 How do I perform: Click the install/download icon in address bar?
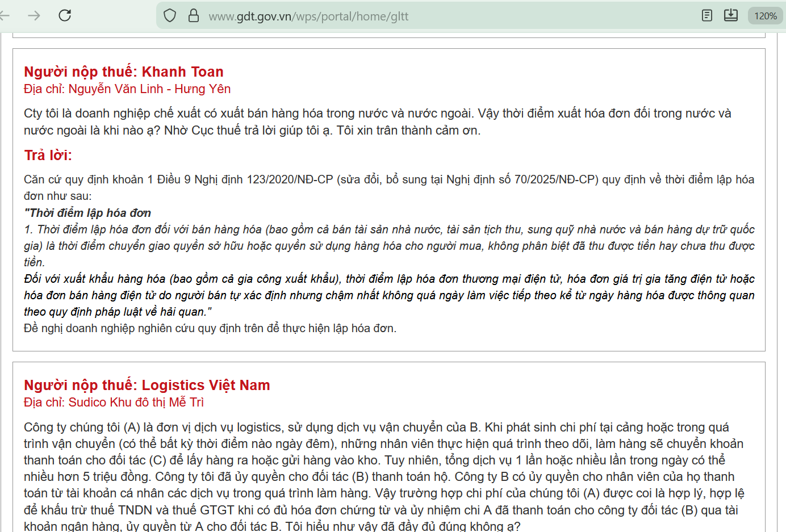tap(731, 15)
